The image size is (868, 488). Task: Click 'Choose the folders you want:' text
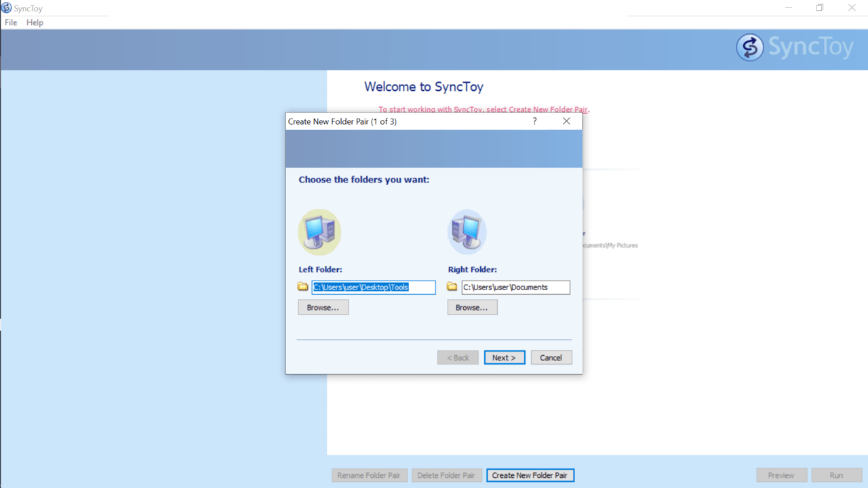pos(364,180)
